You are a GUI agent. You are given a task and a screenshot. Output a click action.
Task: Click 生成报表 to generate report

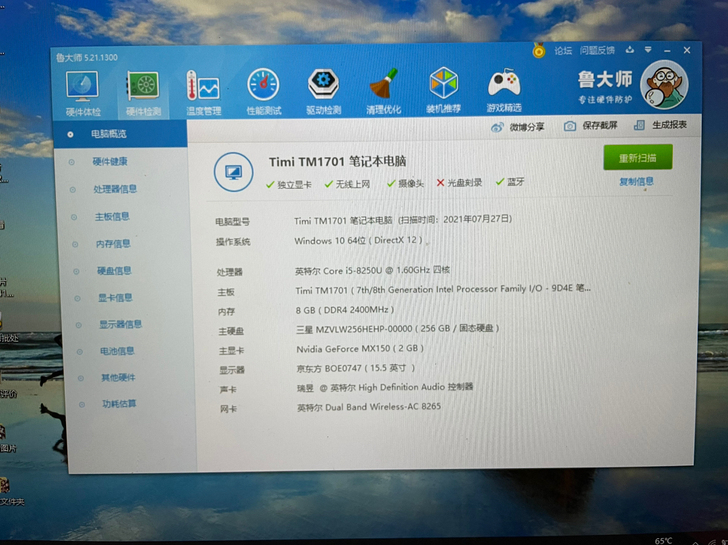pyautogui.click(x=661, y=124)
